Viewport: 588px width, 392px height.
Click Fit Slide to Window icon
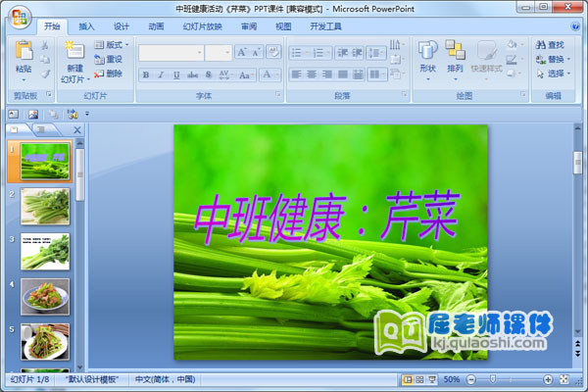[x=564, y=379]
